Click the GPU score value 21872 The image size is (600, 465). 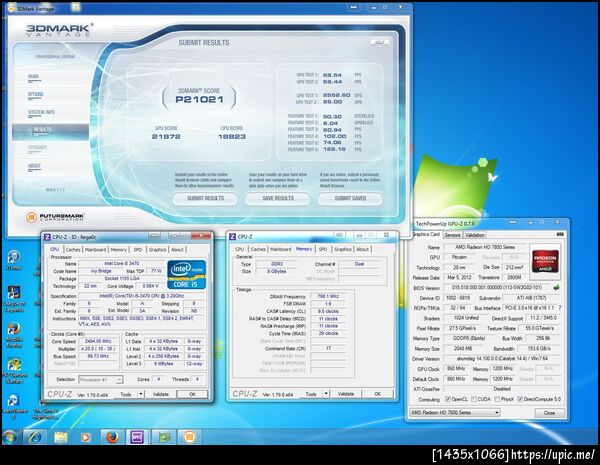166,137
